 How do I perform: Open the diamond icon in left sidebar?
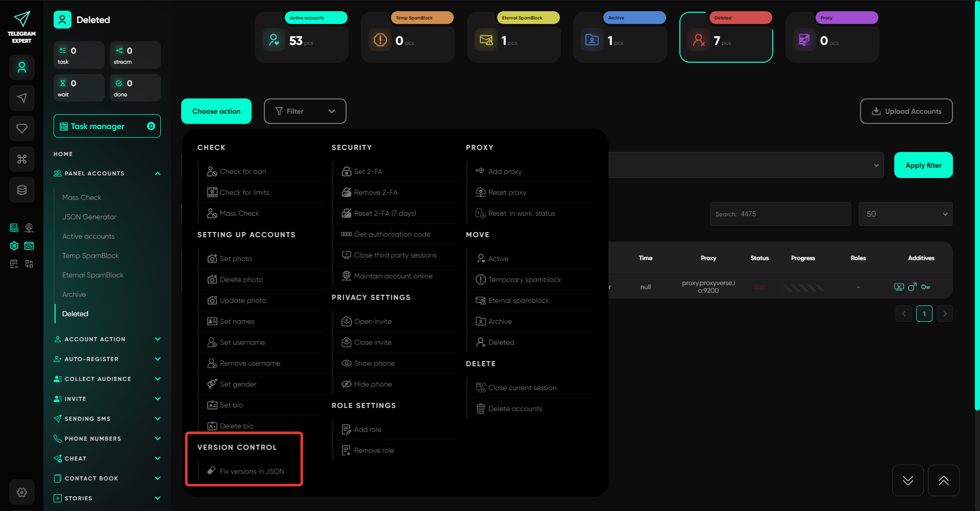pos(22,129)
